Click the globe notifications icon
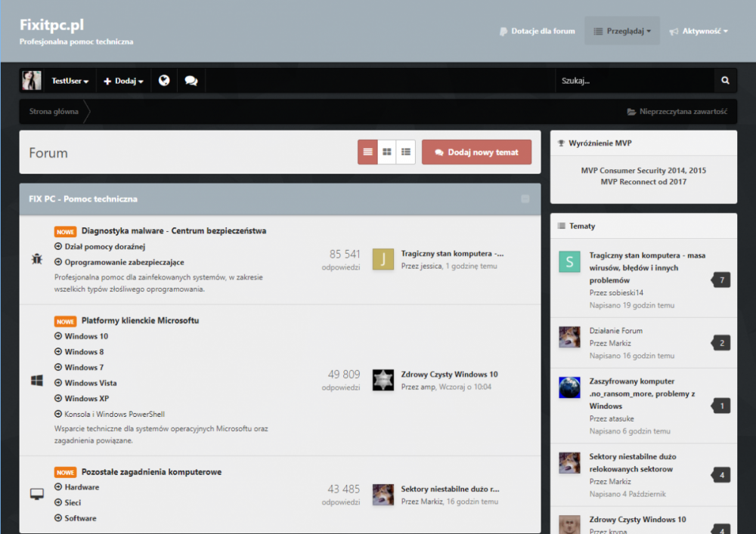The width and height of the screenshot is (756, 534). point(164,81)
